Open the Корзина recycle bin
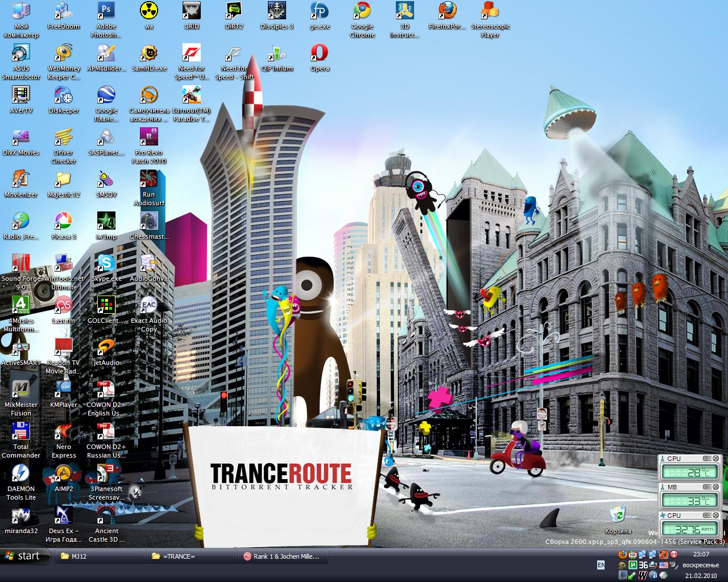This screenshot has height=582, width=728. point(618,519)
